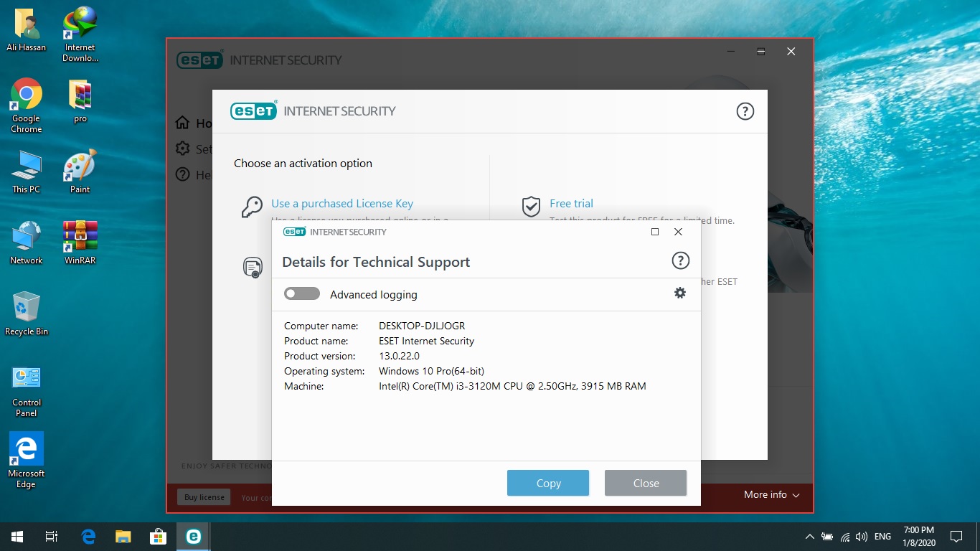Copy the technical support details
Screen dimensions: 980x551
[548, 483]
